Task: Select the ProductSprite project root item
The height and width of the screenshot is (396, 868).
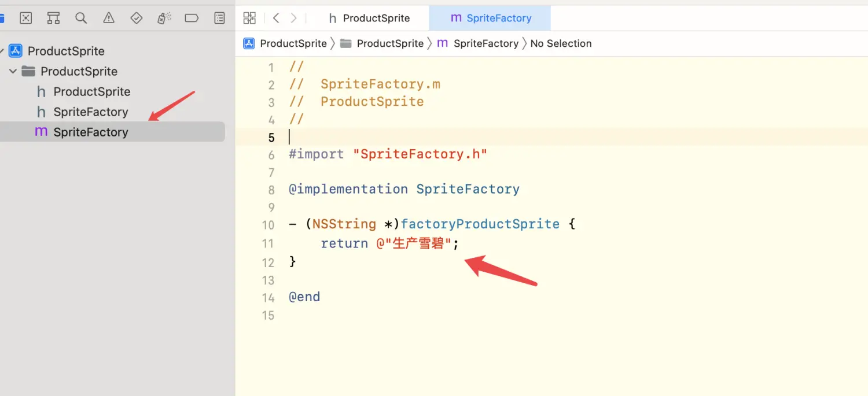Action: pyautogui.click(x=66, y=51)
